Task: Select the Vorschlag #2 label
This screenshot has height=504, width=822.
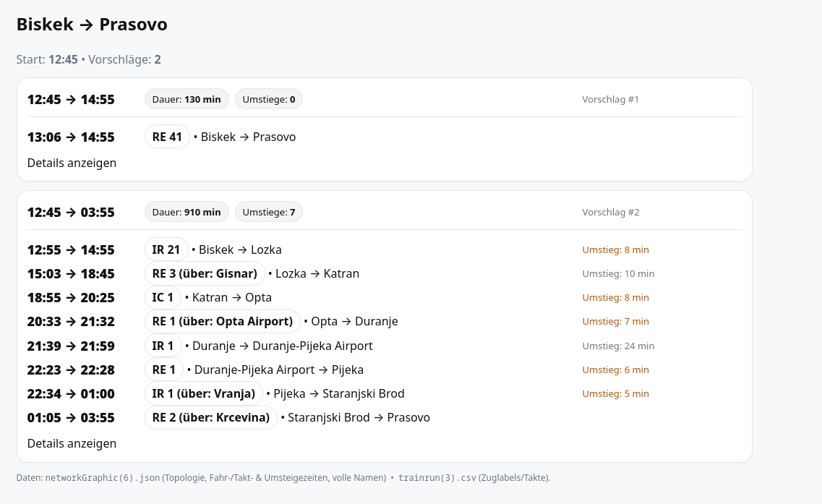Action: pyautogui.click(x=610, y=212)
